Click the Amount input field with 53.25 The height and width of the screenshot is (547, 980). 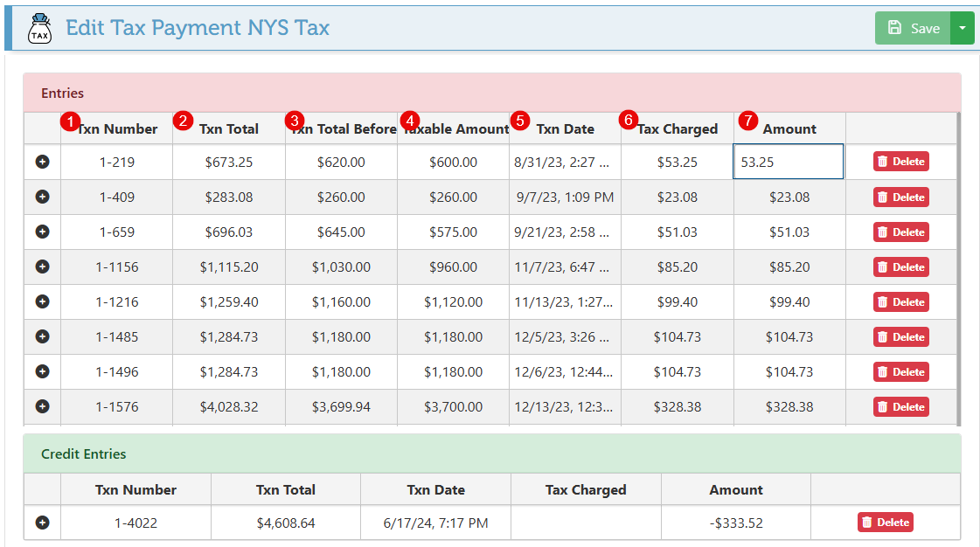[788, 162]
